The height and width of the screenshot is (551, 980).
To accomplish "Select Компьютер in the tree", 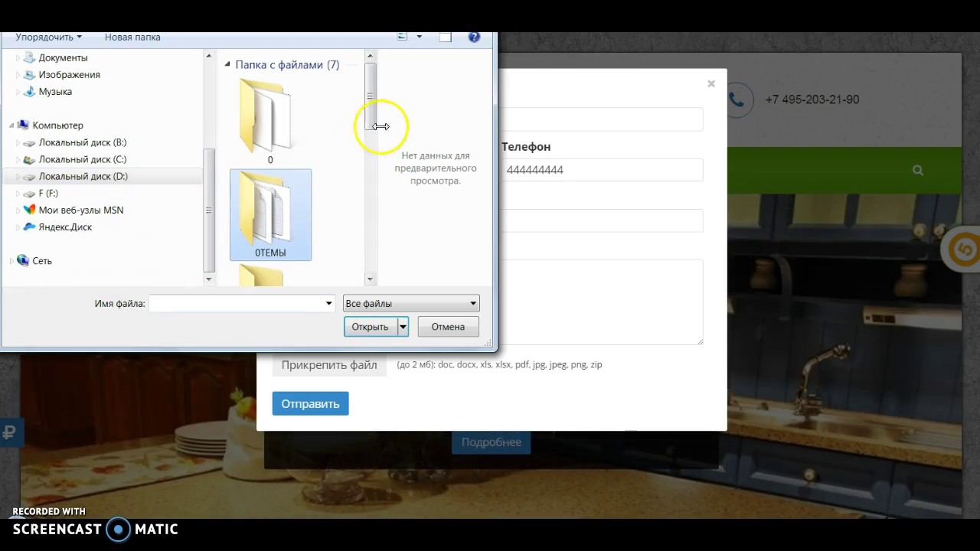I will [x=57, y=125].
